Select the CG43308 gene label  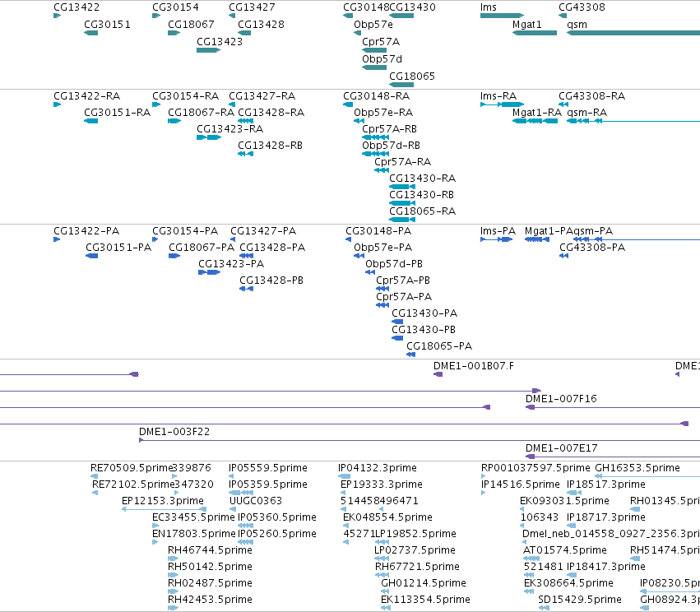[x=582, y=7]
